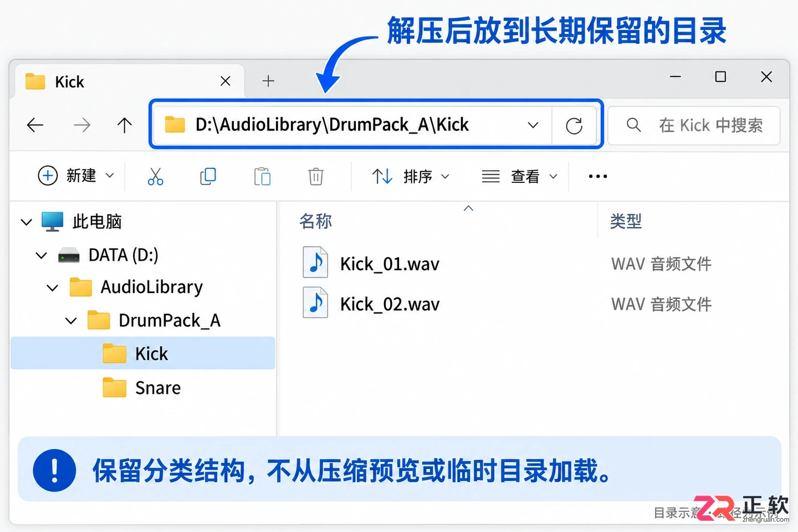Click the Delete trash can icon
The height and width of the screenshot is (532, 798).
pyautogui.click(x=316, y=176)
